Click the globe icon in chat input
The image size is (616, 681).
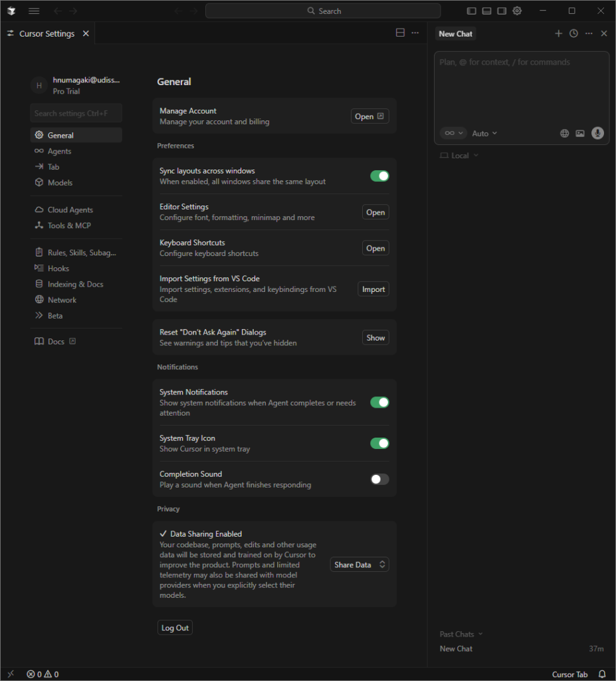click(x=564, y=133)
